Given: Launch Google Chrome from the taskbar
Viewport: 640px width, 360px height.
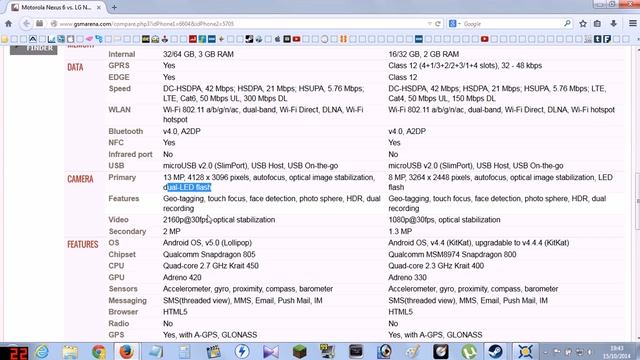Looking at the screenshot, I should pos(98,351).
